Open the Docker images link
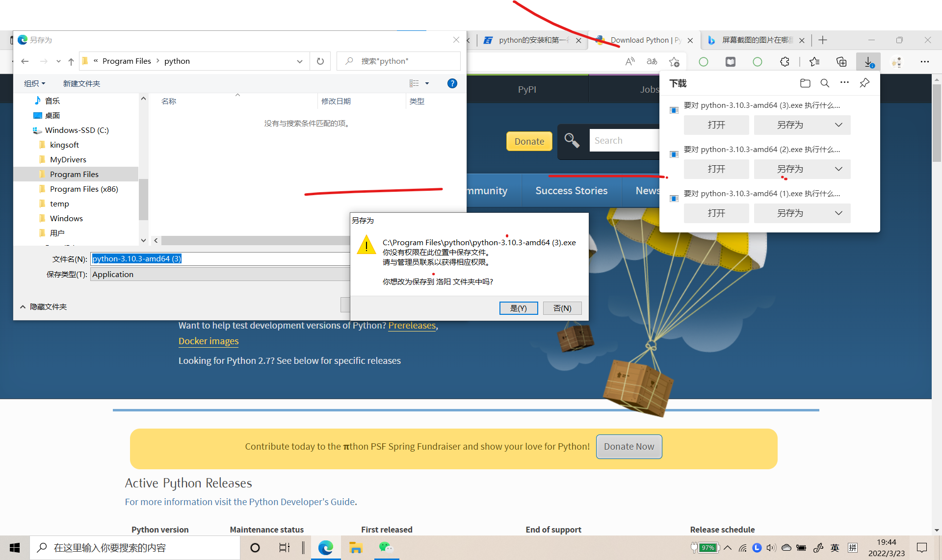 209,341
